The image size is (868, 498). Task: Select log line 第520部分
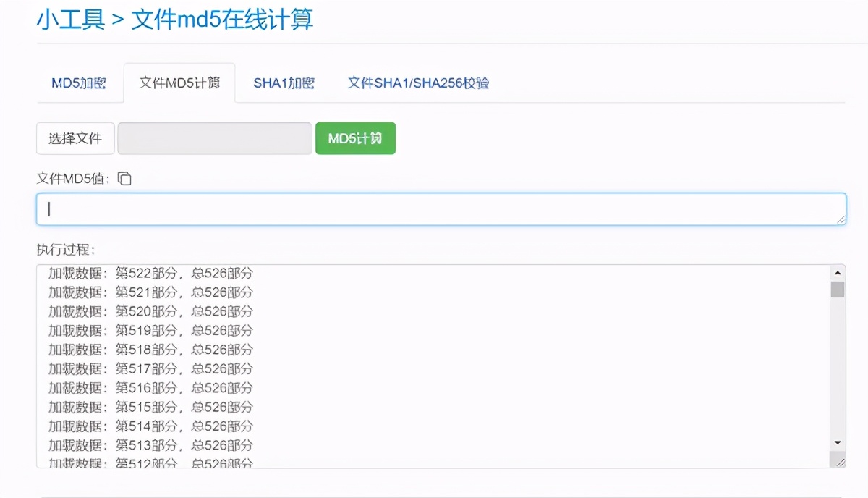click(150, 311)
